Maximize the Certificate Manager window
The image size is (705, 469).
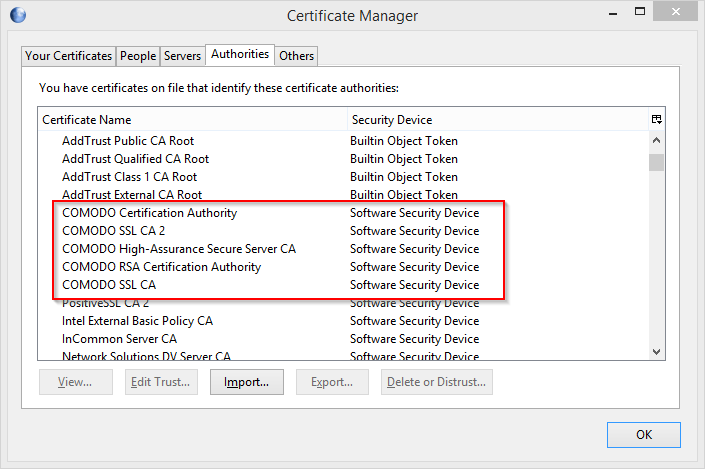(640, 12)
